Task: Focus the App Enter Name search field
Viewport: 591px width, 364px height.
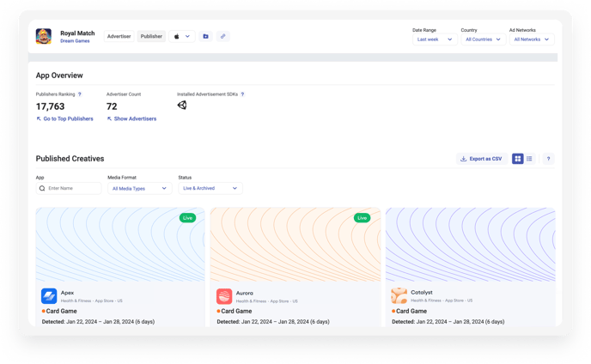Action: pos(69,188)
